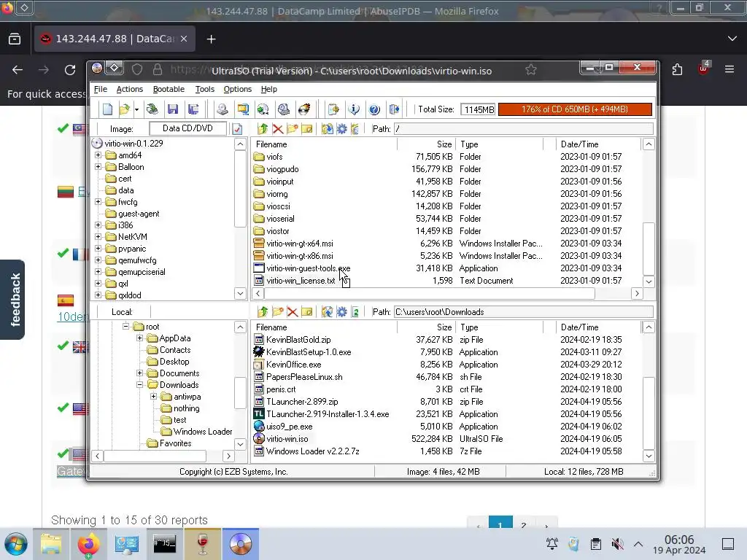Screen dimensions: 747x560
Task: Click the local pane Up folder icon
Action: click(263, 312)
